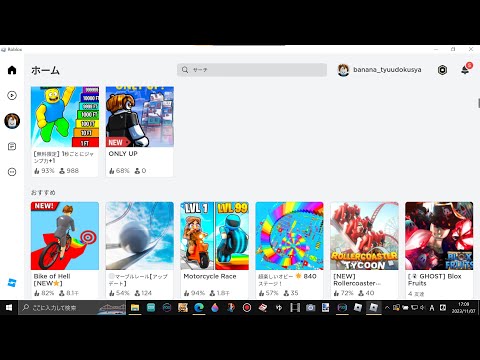
Task: Open Blox Fruits game thumbnail
Action: coord(439,236)
